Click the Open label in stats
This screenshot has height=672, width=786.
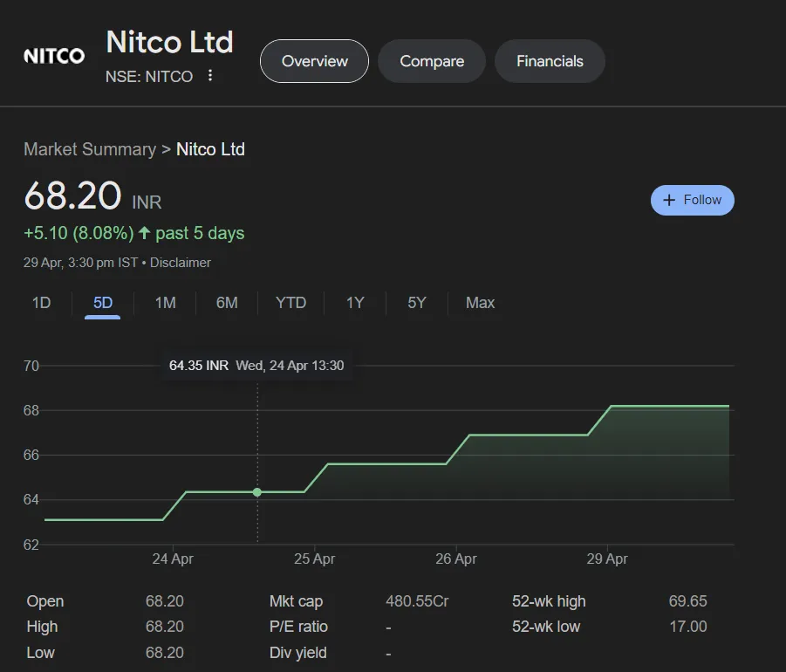click(x=45, y=601)
